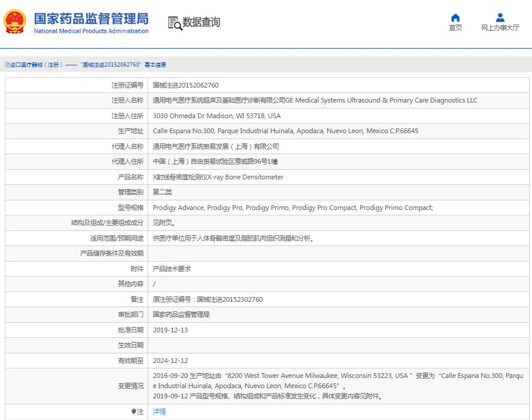The image size is (532, 420).
Task: Click 附件 row label
Action: point(137,269)
